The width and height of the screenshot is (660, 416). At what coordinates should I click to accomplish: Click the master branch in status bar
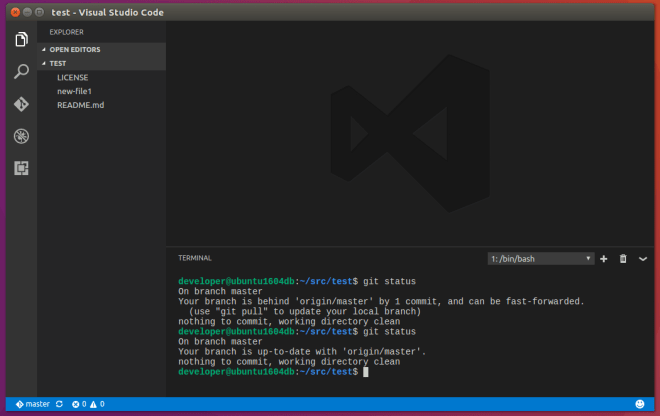click(32, 404)
